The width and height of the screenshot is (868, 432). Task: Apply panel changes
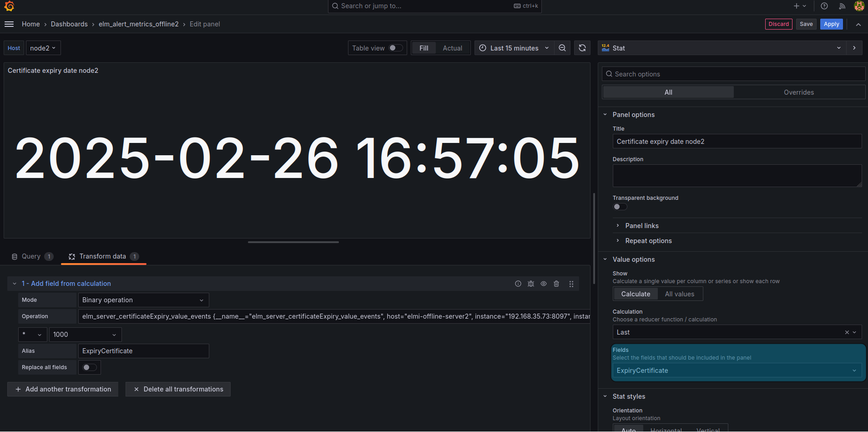point(832,24)
